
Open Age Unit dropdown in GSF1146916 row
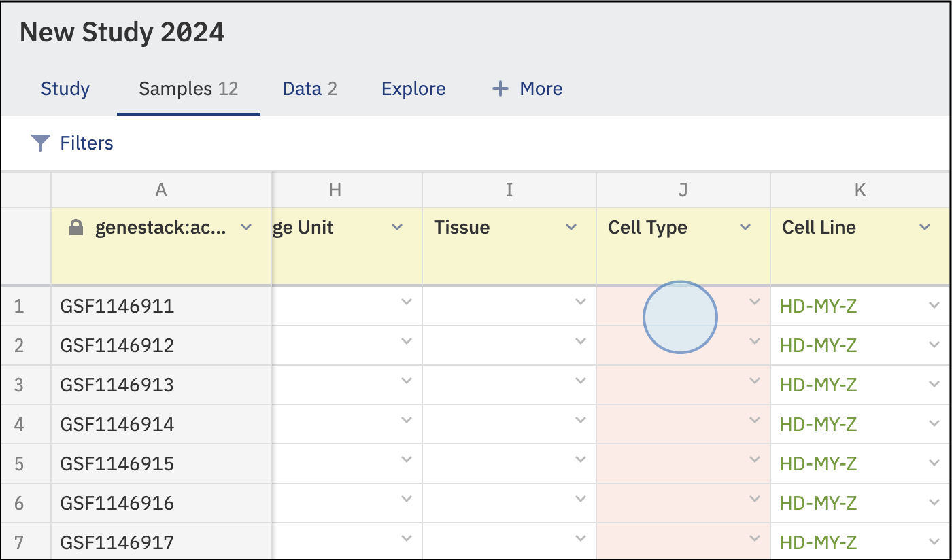coord(407,499)
